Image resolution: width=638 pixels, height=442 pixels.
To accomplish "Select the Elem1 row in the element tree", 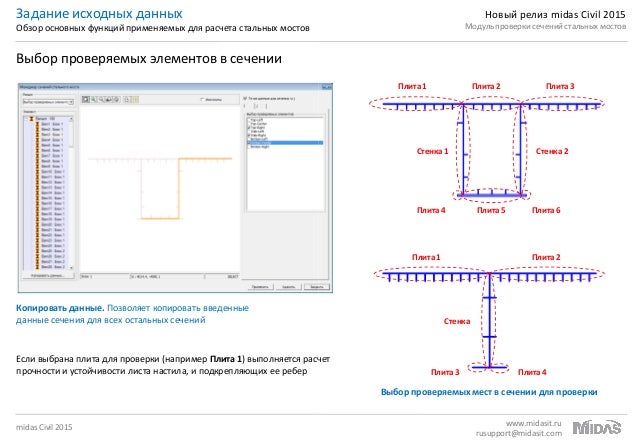I will [x=50, y=124].
